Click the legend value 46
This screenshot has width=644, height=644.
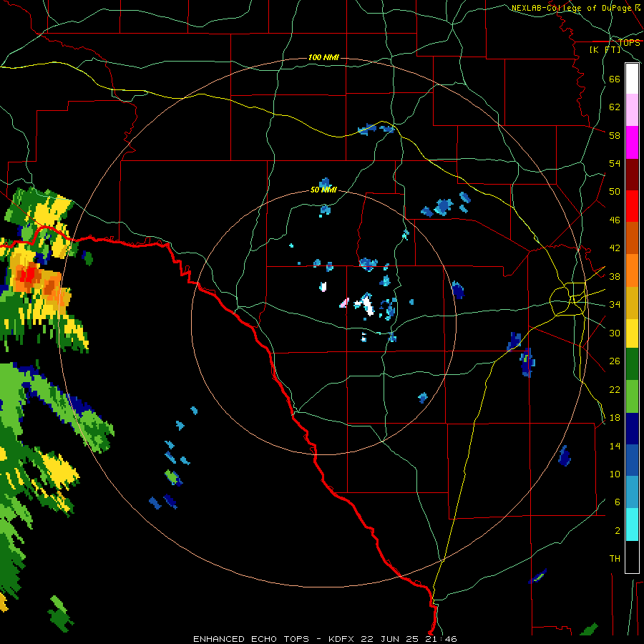click(x=615, y=220)
